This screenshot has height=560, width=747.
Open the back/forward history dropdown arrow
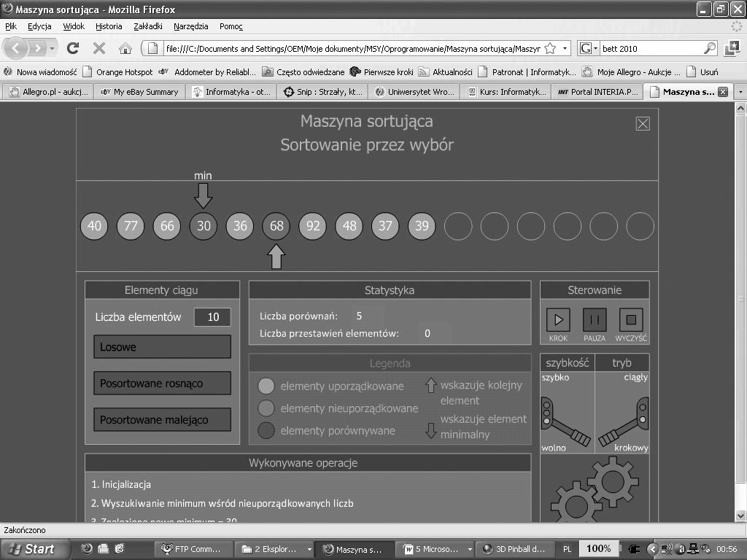click(x=52, y=48)
